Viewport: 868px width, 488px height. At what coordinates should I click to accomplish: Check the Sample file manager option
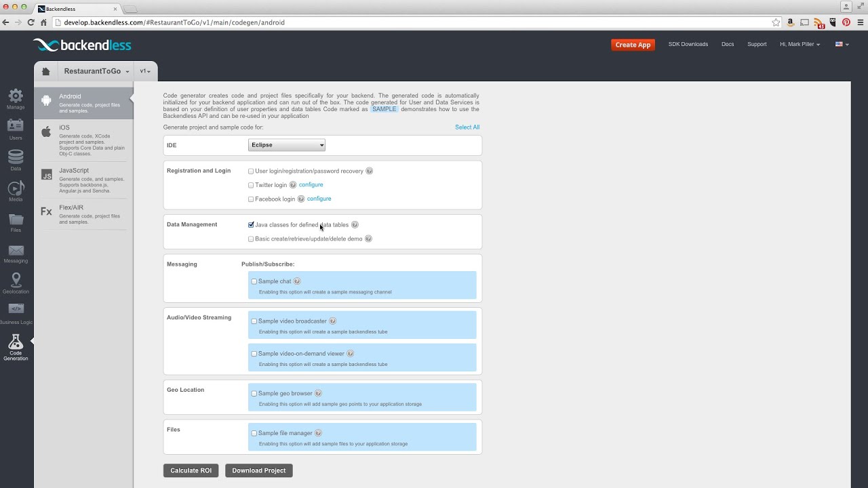coord(254,433)
